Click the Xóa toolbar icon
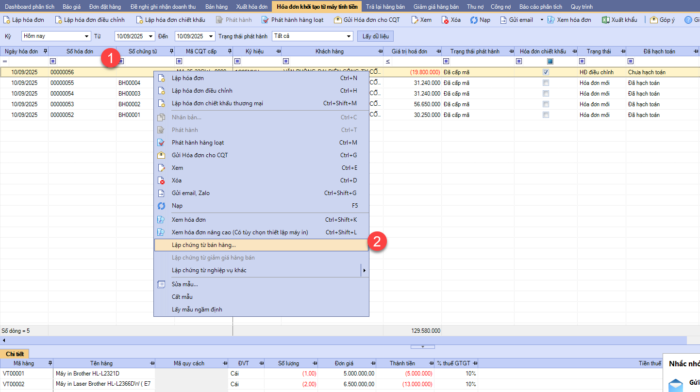700x392 pixels. (x=445, y=20)
